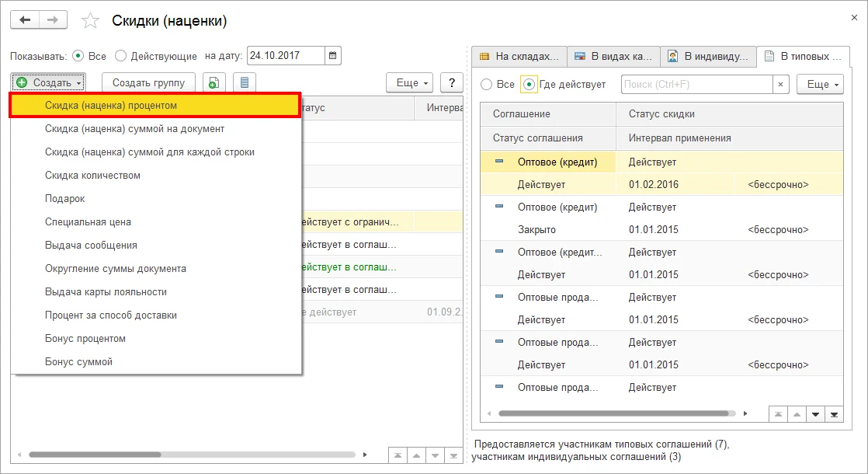Choose Бонус процентом menu item
This screenshot has height=474, width=868.
coord(155,338)
